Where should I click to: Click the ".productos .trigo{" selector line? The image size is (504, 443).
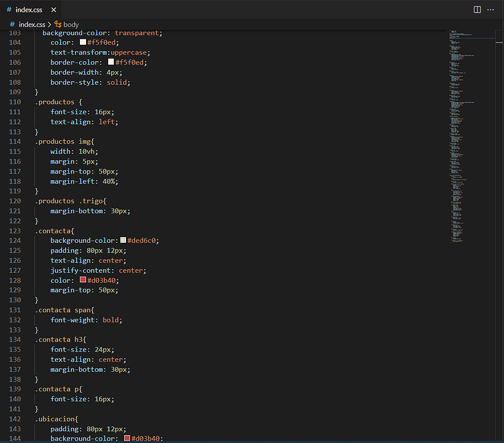(71, 201)
